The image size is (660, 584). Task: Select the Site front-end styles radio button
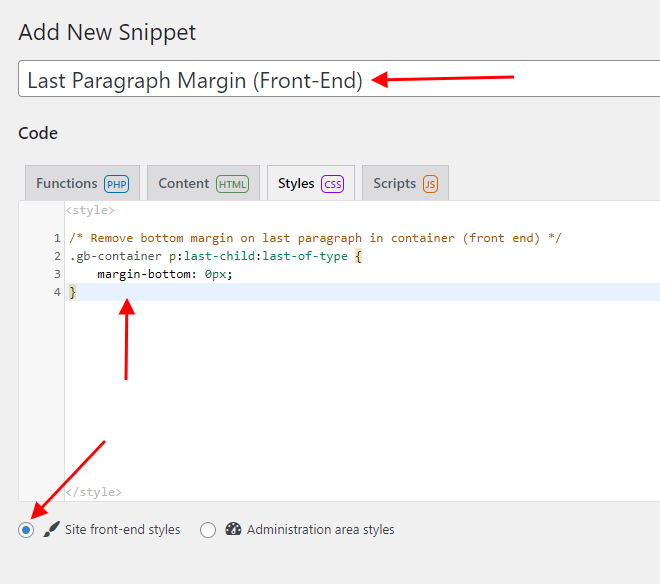coord(26,530)
